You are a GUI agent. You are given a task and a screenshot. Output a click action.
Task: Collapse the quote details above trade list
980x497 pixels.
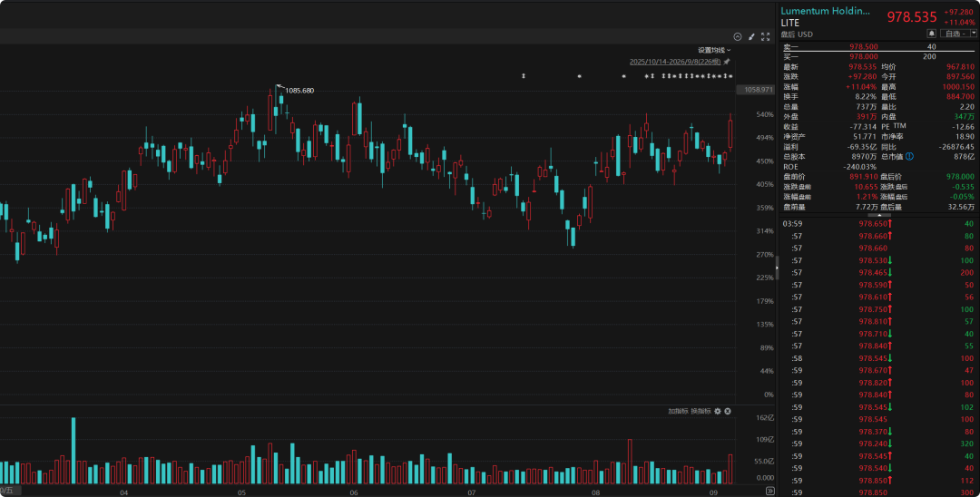pyautogui.click(x=879, y=215)
